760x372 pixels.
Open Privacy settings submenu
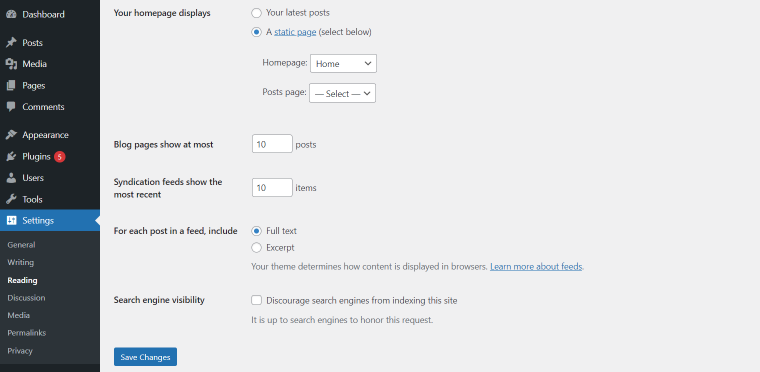20,351
